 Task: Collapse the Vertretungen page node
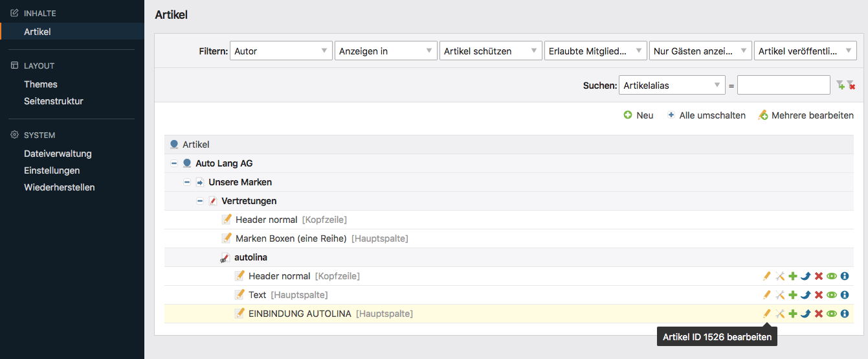click(200, 201)
